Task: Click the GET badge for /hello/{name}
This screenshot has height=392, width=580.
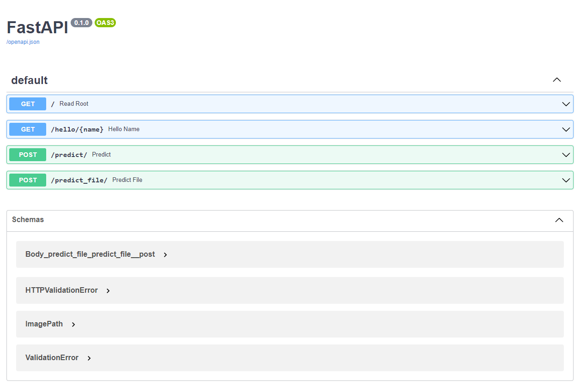Action: (x=28, y=129)
